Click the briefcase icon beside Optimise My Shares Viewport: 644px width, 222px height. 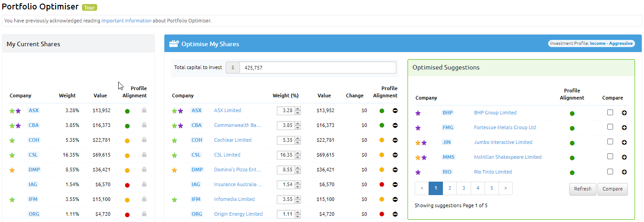click(174, 44)
